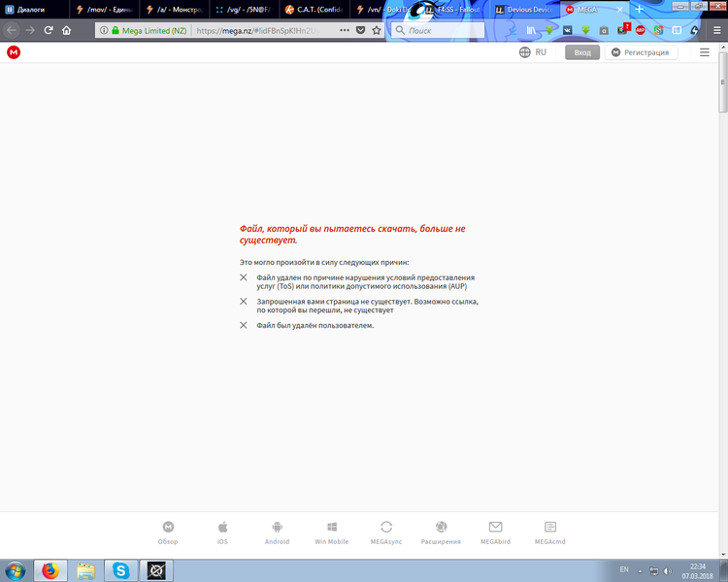This screenshot has height=582, width=728.
Task: Click the network tray icon
Action: (653, 571)
